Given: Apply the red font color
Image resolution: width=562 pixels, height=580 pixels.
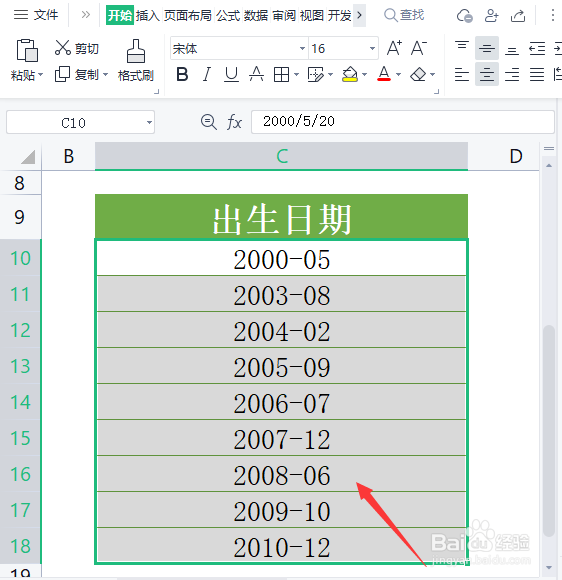Looking at the screenshot, I should [x=384, y=74].
